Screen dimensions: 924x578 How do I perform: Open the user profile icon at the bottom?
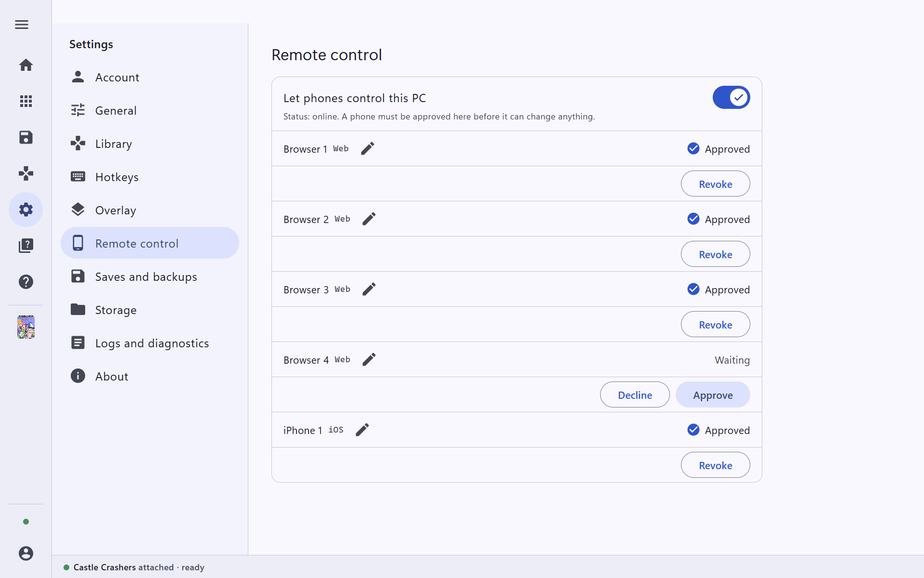[26, 553]
